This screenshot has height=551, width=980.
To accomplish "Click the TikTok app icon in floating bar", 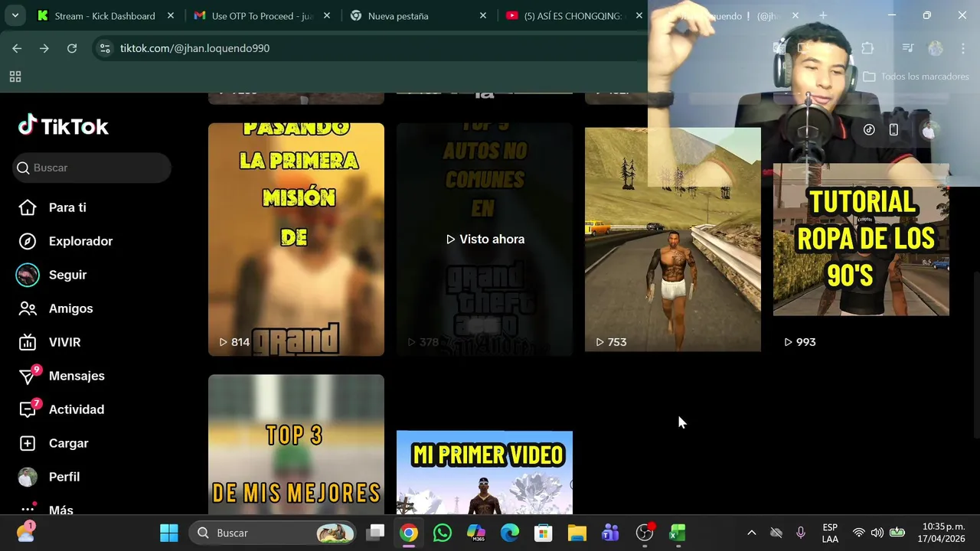I will pos(869,130).
